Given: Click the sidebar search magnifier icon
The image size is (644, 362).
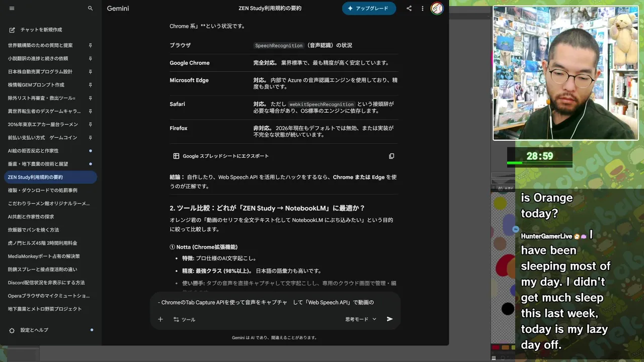Looking at the screenshot, I should [x=91, y=9].
